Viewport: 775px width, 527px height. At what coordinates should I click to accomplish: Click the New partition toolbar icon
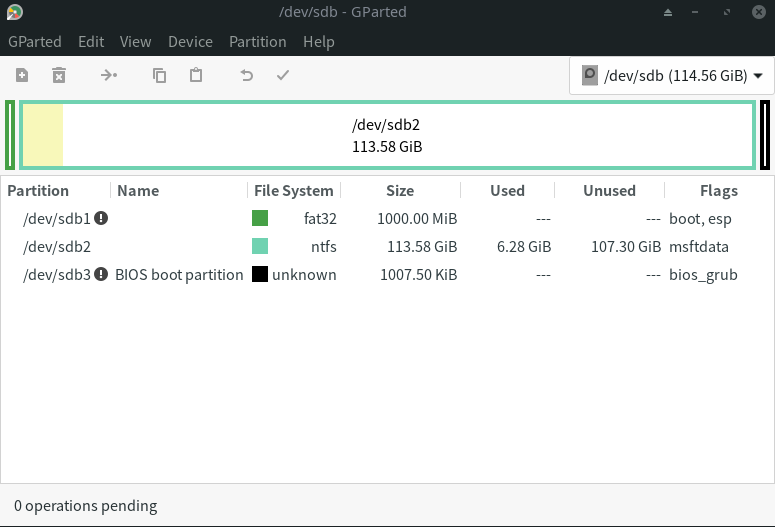pyautogui.click(x=22, y=75)
